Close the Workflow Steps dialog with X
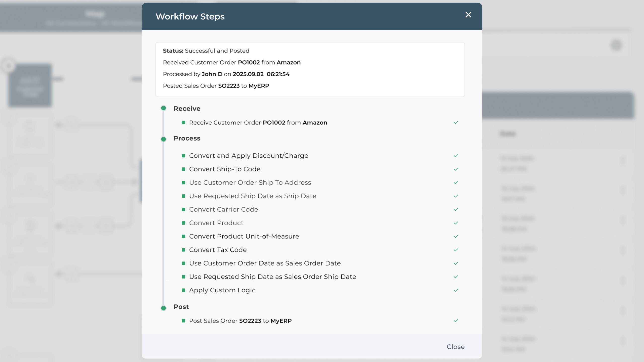This screenshot has height=362, width=644. point(468,15)
